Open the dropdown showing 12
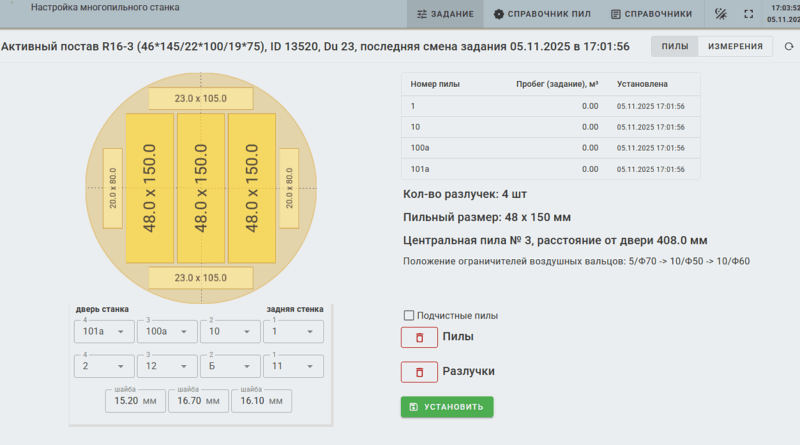This screenshot has height=445, width=800. point(167,366)
